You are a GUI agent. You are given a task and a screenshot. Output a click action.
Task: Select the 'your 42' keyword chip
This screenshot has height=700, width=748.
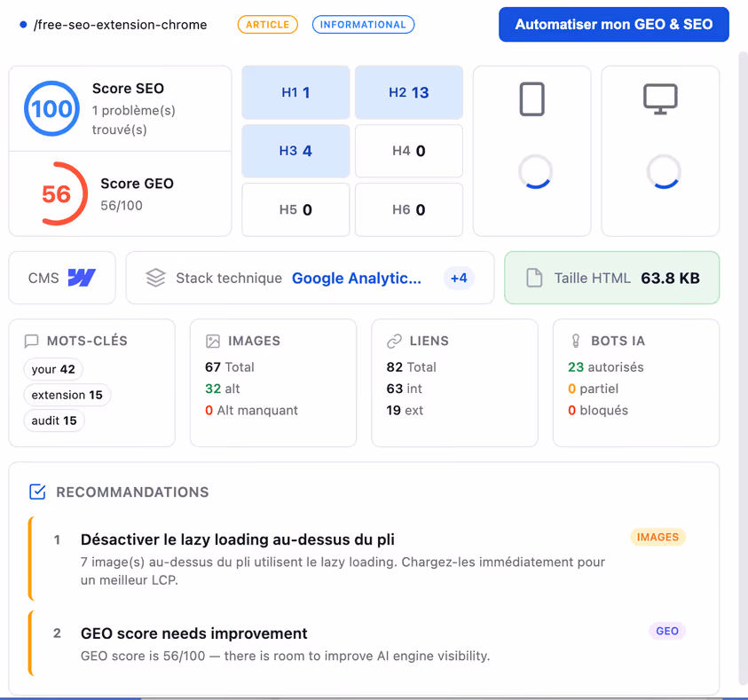click(53, 369)
